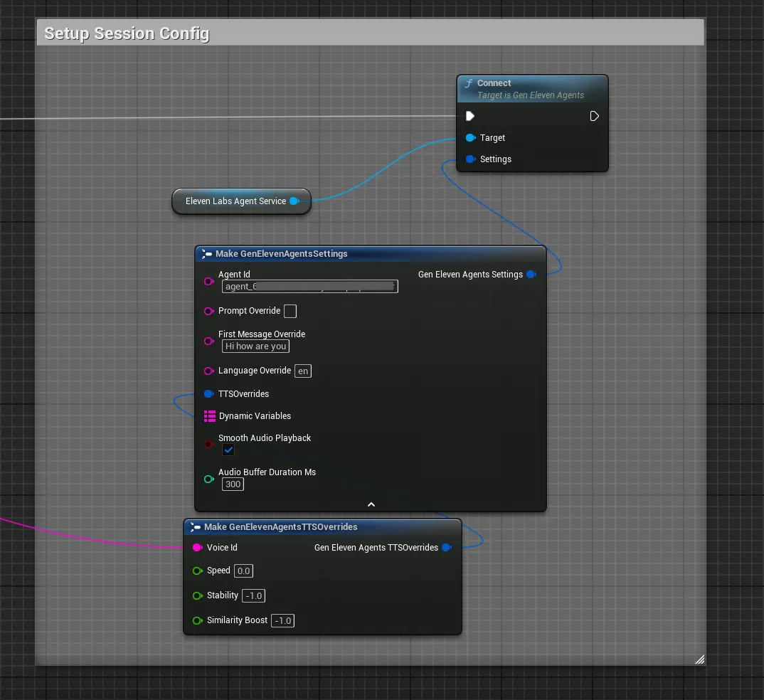Click the Gen Eleven Agents TTSOverrides output pin
The image size is (764, 700).
tap(447, 548)
